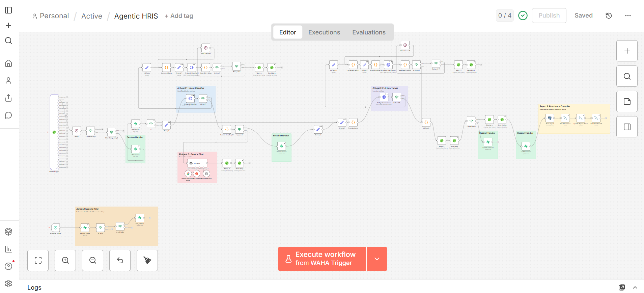Click the Active breadcrumb
Viewport: 644px width, 293px height.
pos(92,16)
